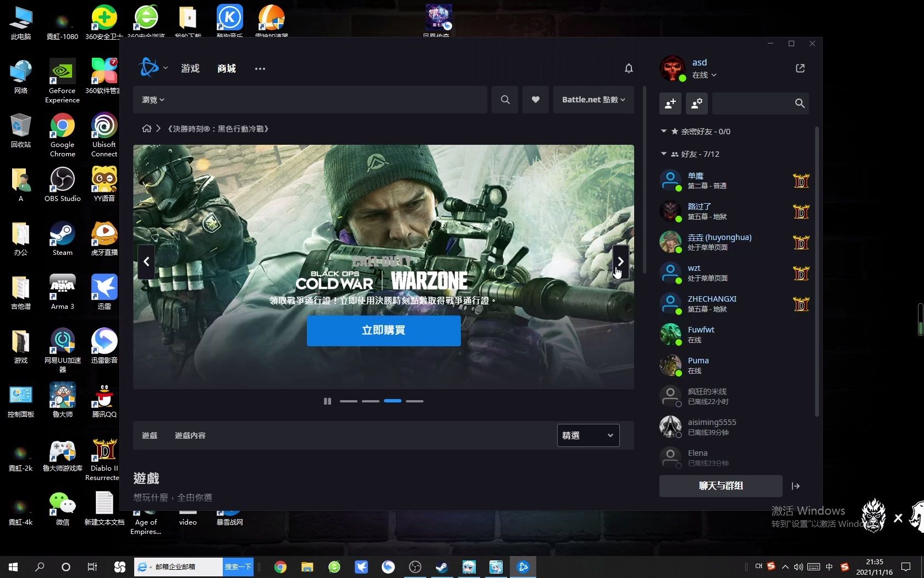Select Arma 3 desktop icon
Screen dimensions: 924x578
[62, 292]
